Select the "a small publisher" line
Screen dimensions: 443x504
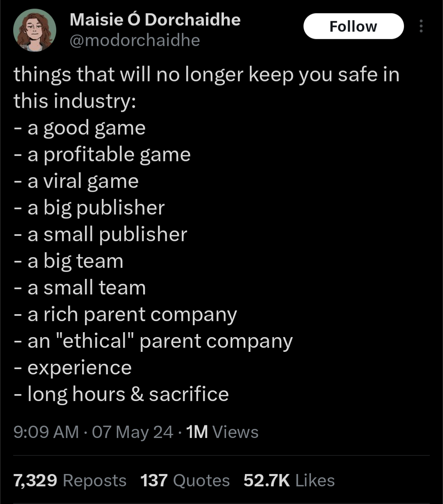pos(107,234)
